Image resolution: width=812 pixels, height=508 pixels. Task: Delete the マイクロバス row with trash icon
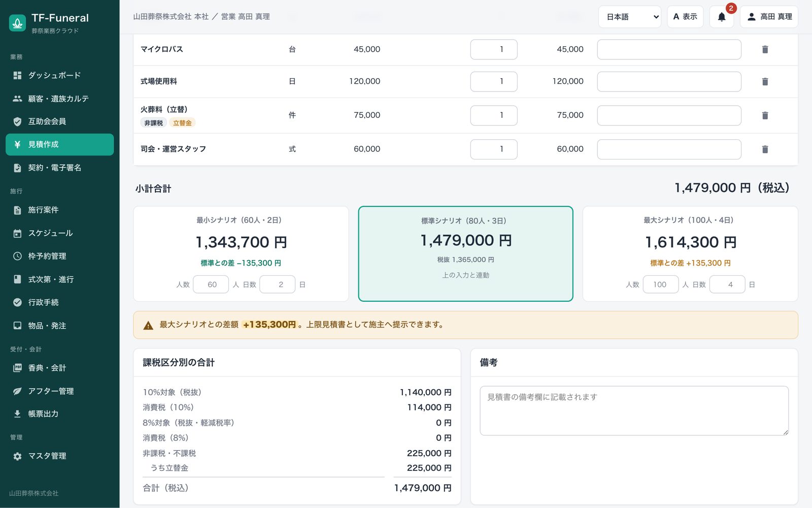point(765,49)
